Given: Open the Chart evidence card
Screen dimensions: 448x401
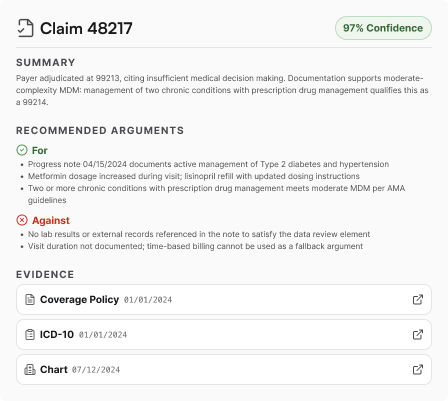Looking at the screenshot, I should (x=224, y=369).
